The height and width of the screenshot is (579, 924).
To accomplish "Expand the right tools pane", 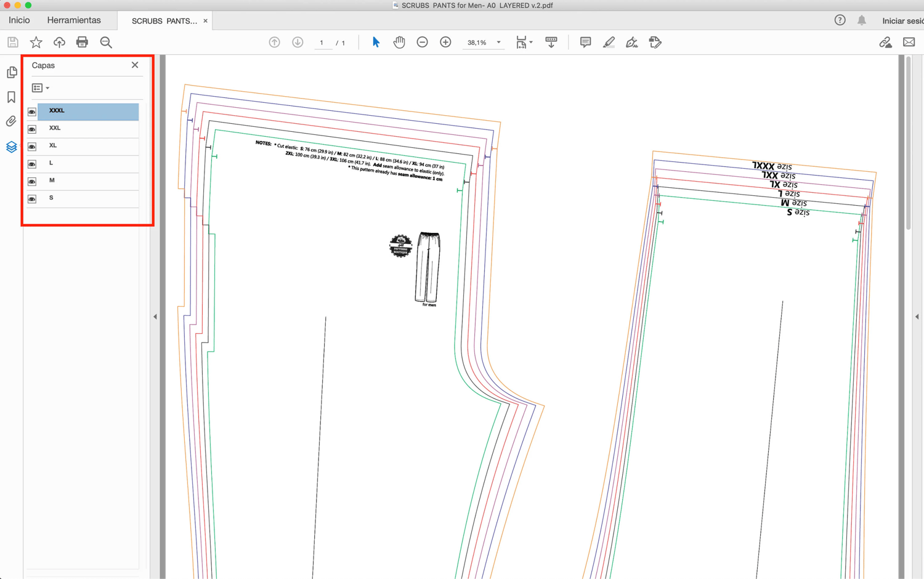I will [917, 317].
